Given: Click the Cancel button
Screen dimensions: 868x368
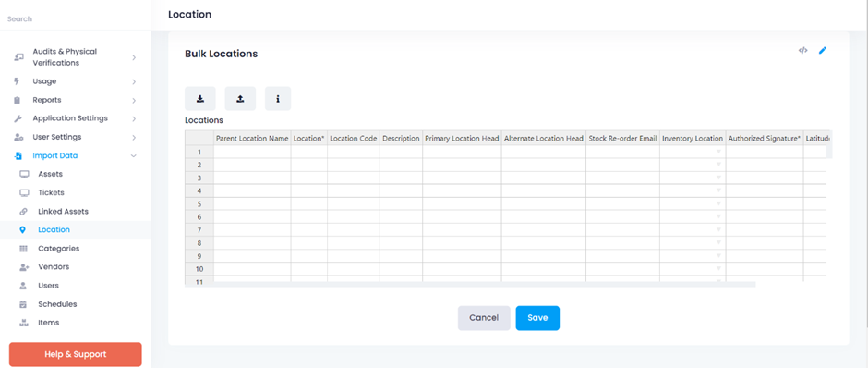Looking at the screenshot, I should (x=484, y=318).
